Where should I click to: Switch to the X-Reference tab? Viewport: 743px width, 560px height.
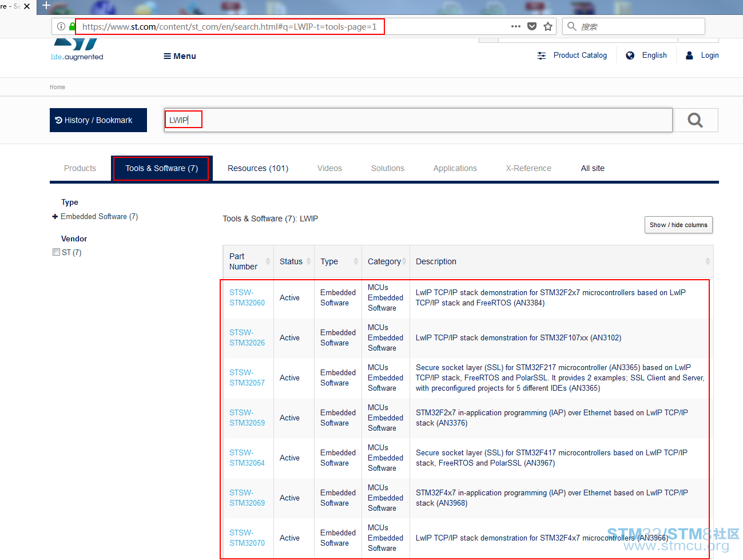tap(529, 168)
